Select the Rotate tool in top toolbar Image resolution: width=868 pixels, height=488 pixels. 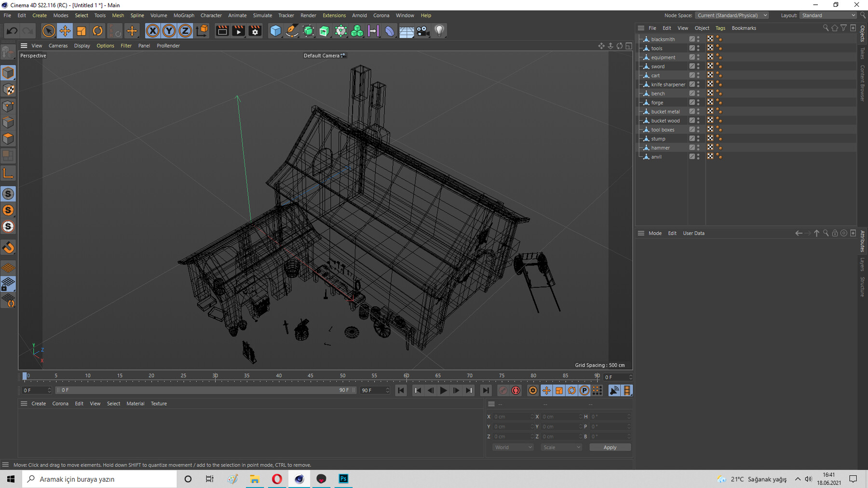[x=97, y=31]
